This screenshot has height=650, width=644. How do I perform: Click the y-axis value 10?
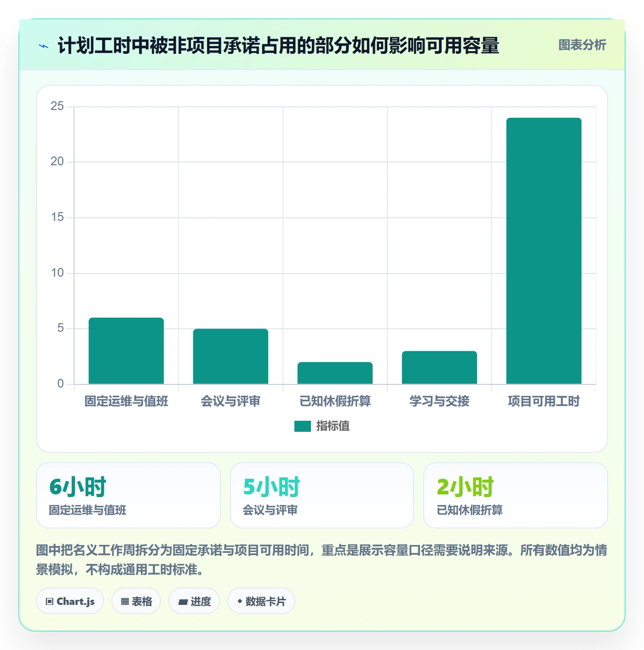point(57,273)
